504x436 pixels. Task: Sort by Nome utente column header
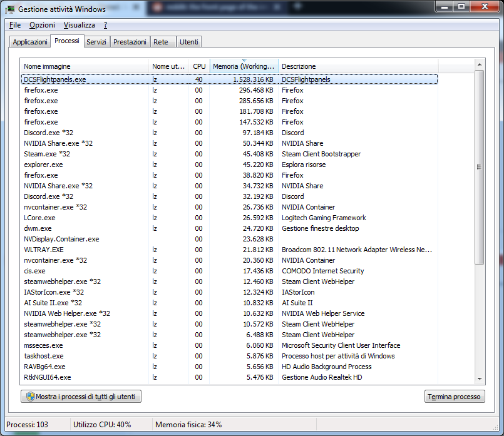pyautogui.click(x=169, y=66)
